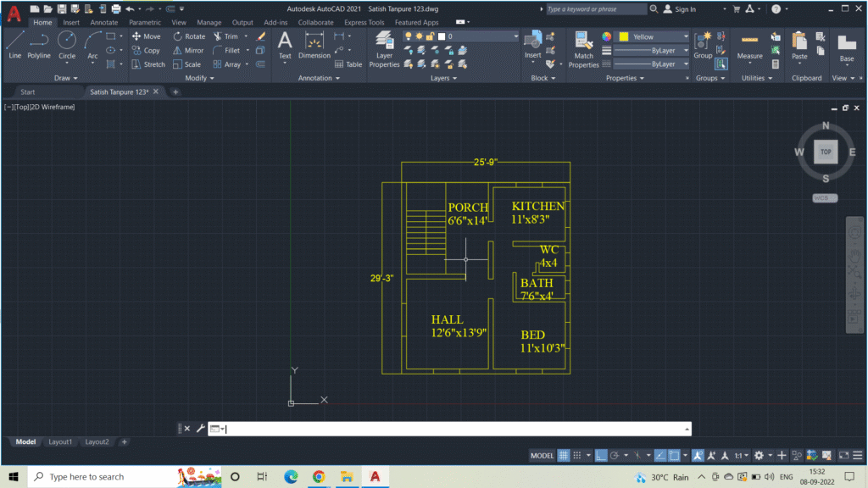868x488 pixels.
Task: Open the Express Tools tab
Action: pyautogui.click(x=364, y=22)
